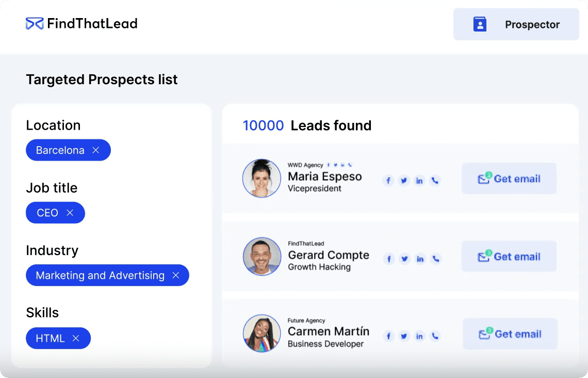Click the FindThatLead logo
The height and width of the screenshot is (378, 588).
81,24
